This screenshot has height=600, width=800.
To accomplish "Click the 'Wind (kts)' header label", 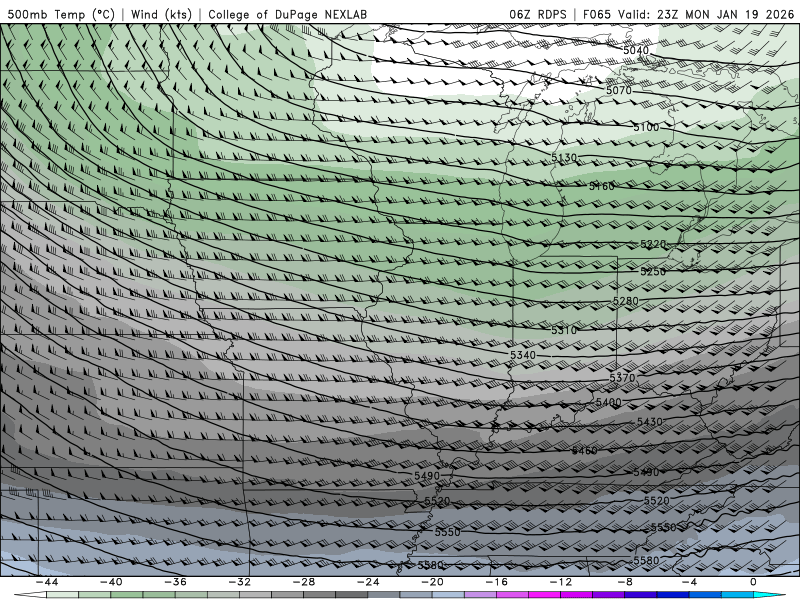I will 161,14.
